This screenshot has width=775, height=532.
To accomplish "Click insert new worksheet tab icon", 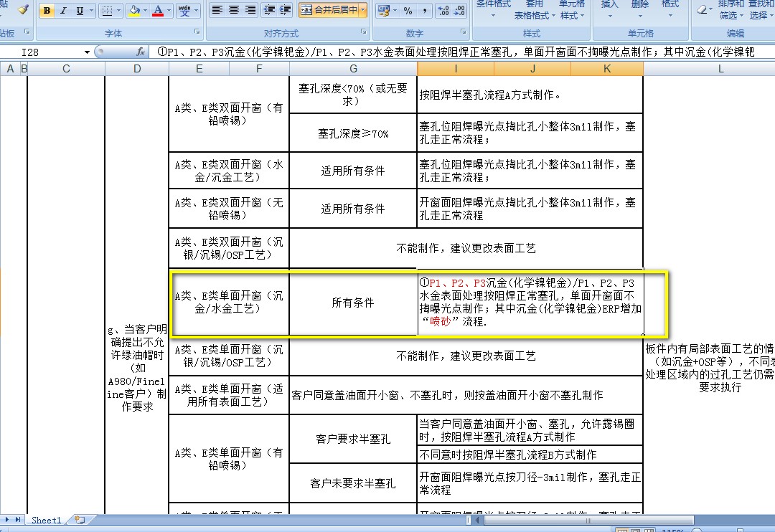I will (x=80, y=520).
